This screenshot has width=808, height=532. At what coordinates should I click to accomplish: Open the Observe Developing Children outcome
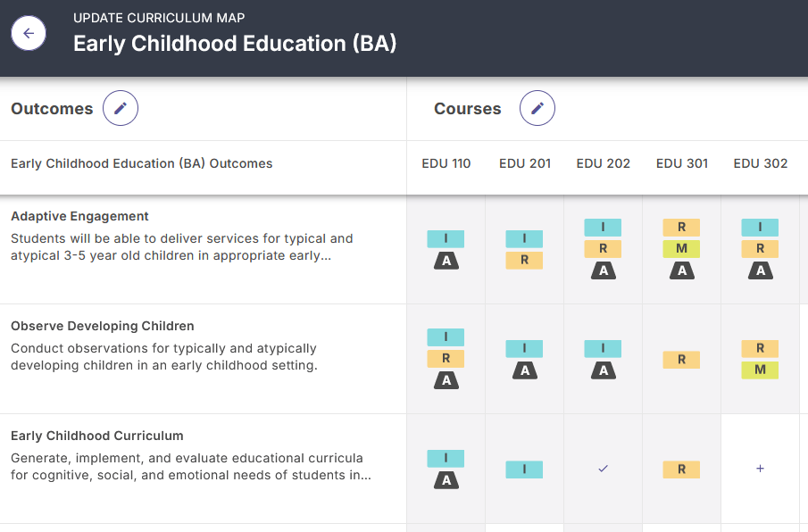(x=102, y=326)
